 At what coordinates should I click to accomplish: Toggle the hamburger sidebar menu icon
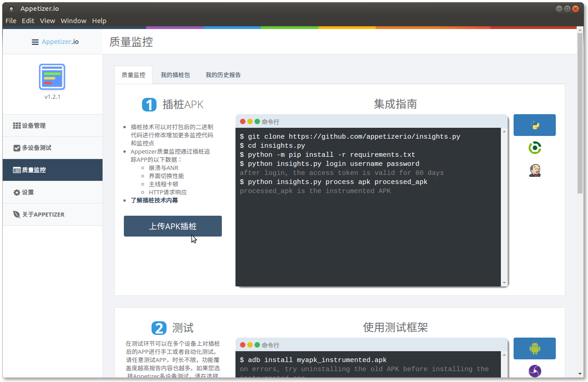coord(35,42)
